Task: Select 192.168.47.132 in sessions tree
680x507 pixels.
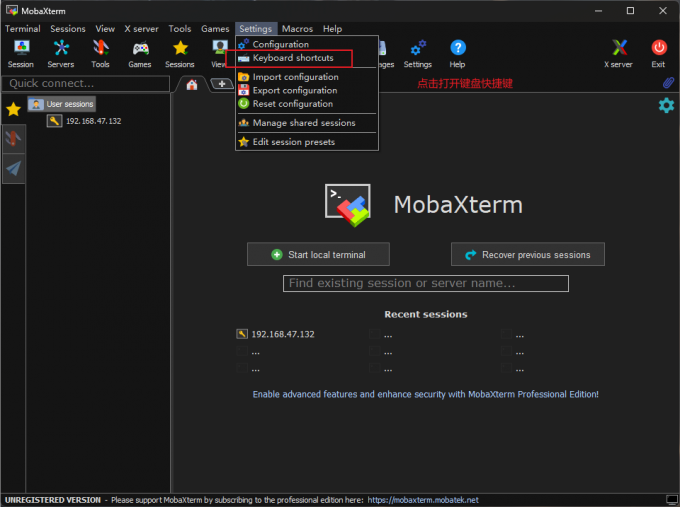Action: point(94,121)
